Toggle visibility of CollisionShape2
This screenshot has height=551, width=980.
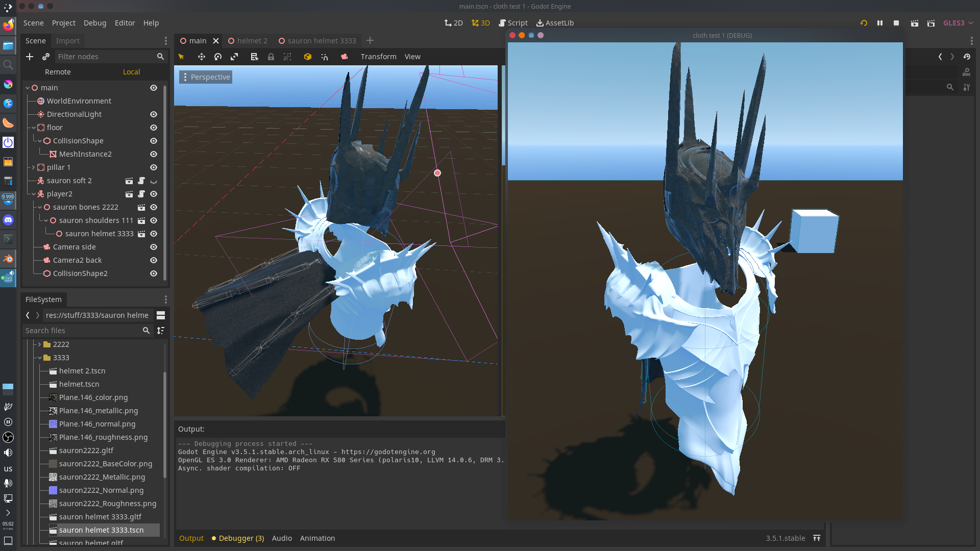point(154,273)
